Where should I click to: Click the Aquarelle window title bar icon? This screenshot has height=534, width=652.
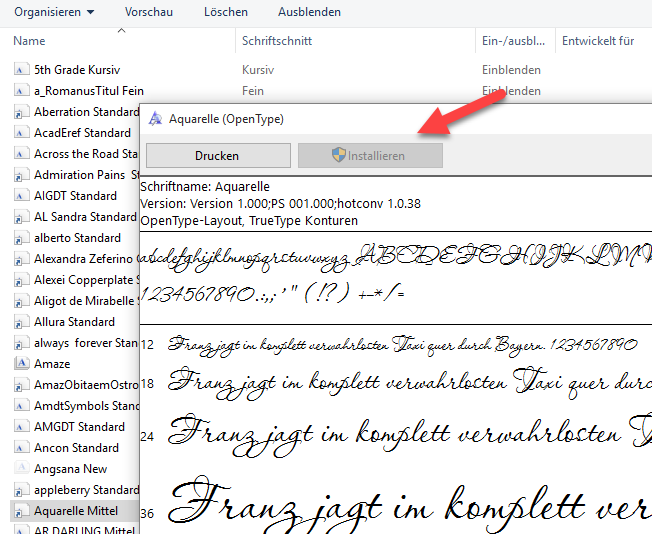[x=155, y=119]
